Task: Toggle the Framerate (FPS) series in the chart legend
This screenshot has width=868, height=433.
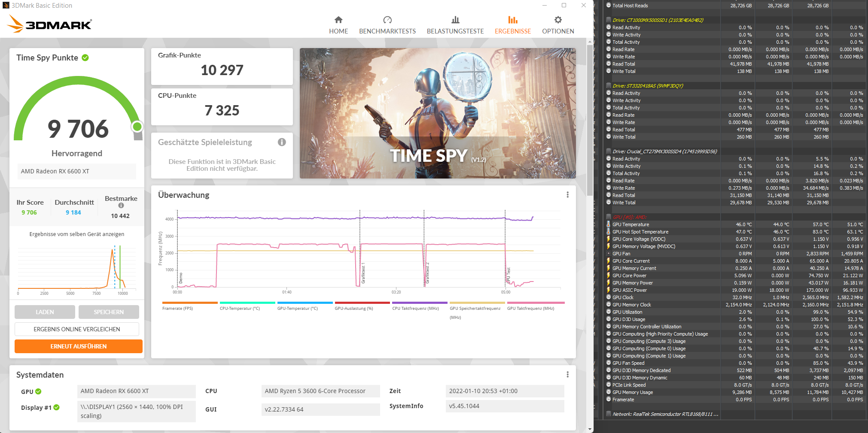Action: [x=189, y=302]
